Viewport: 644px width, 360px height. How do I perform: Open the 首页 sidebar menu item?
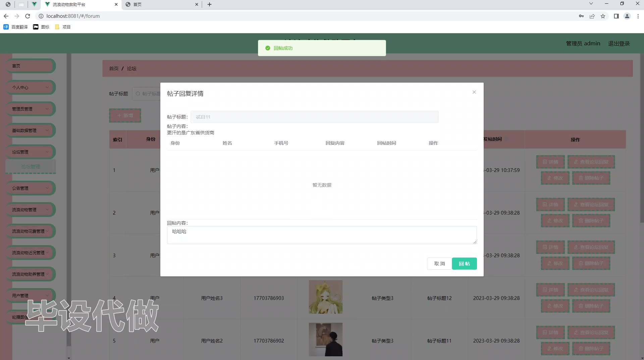[30, 66]
